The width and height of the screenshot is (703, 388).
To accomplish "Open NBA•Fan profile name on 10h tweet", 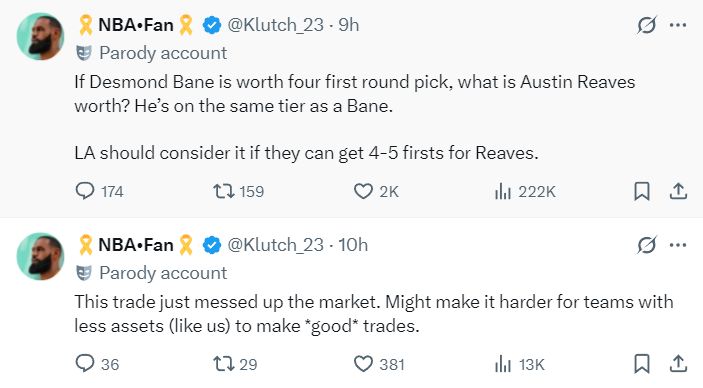I will tap(135, 245).
